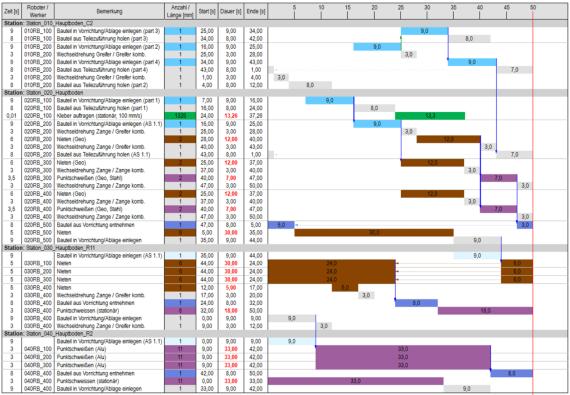Click the purple 33,0 bar of 040RB_400

(x=356, y=381)
